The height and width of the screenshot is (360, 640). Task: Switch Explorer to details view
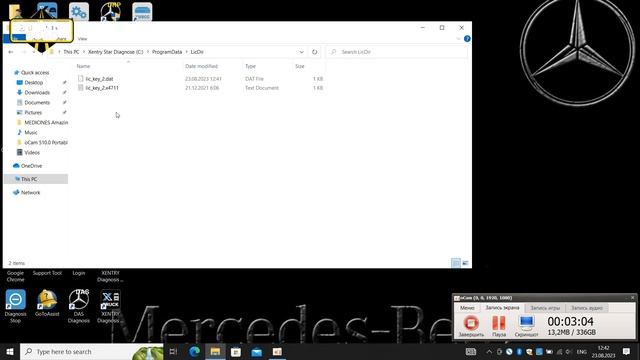(456, 263)
